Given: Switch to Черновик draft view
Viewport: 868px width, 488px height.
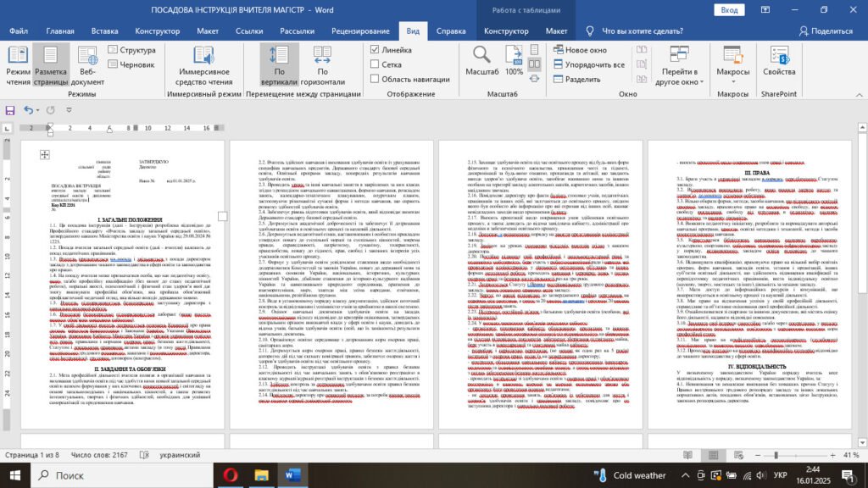Looking at the screenshot, I should coord(131,64).
